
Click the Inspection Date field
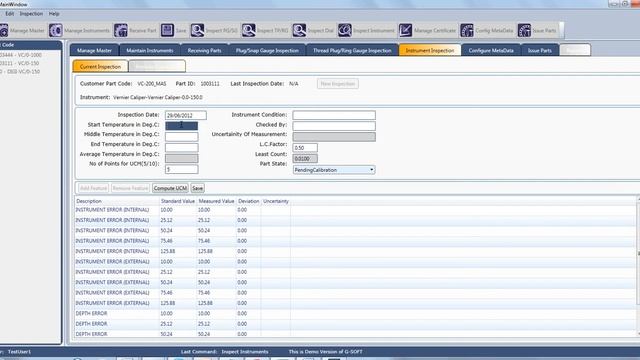click(186, 116)
